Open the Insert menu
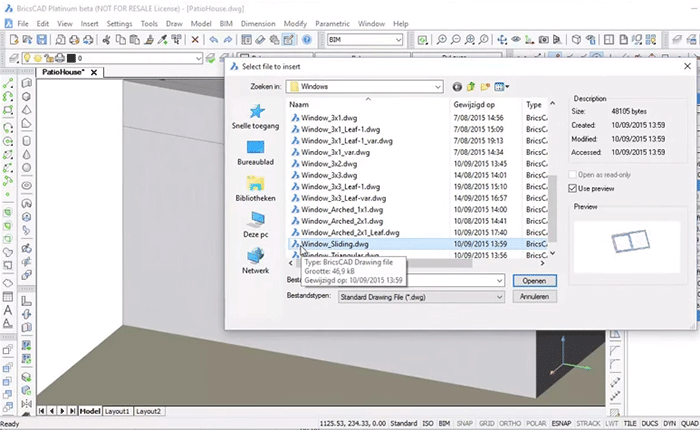 tap(89, 24)
